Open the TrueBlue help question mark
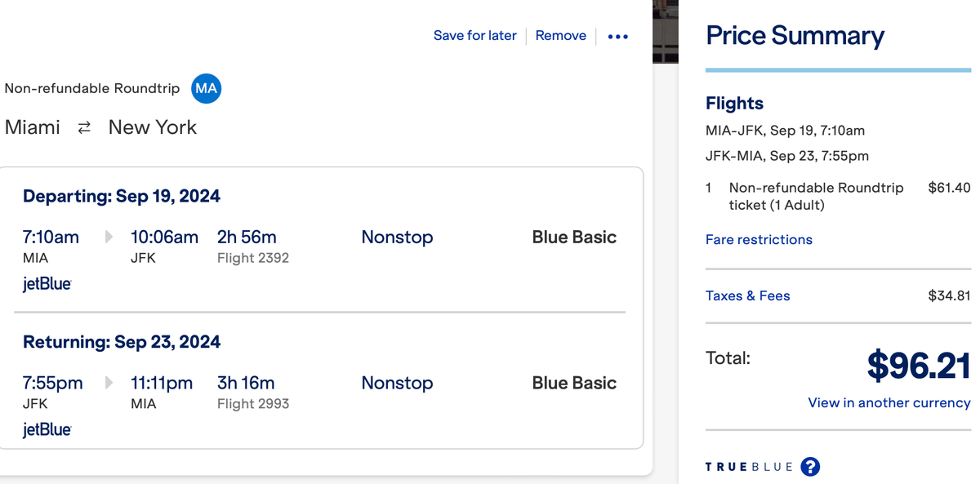 (810, 467)
